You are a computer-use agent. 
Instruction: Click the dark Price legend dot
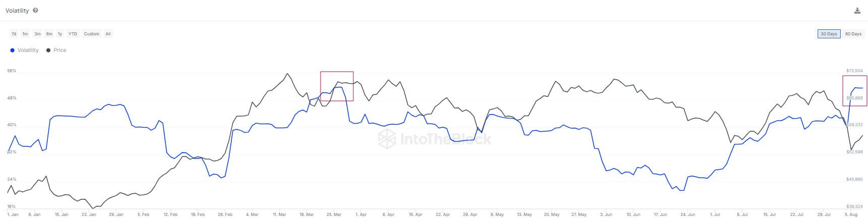48,50
